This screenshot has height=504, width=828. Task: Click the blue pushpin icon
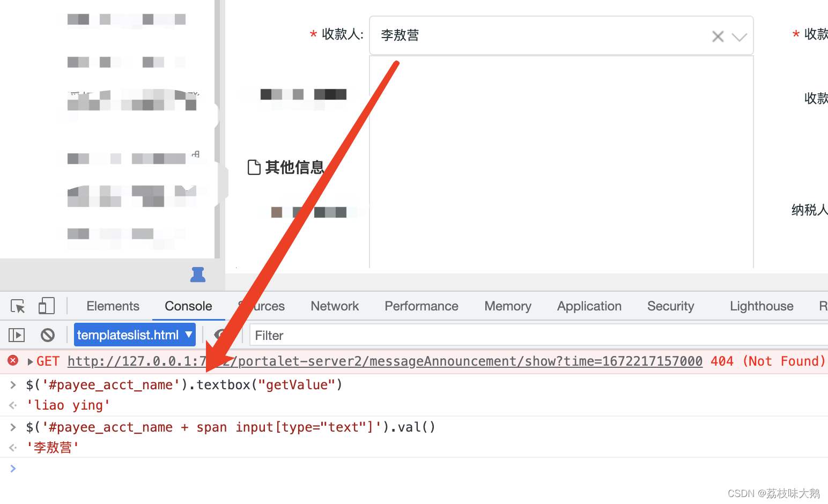click(198, 274)
